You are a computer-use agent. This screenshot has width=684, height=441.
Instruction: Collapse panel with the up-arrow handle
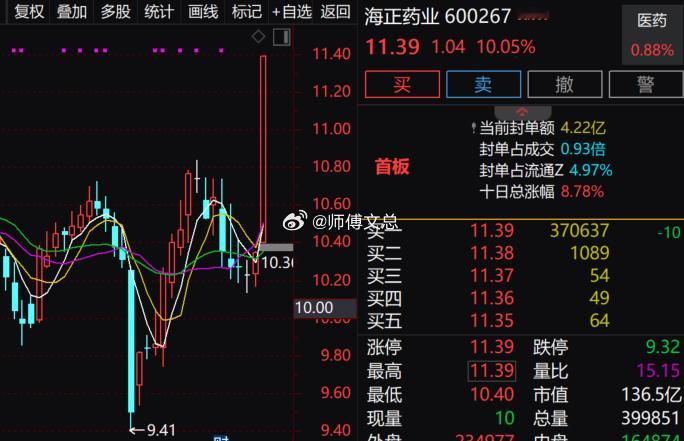click(x=523, y=112)
